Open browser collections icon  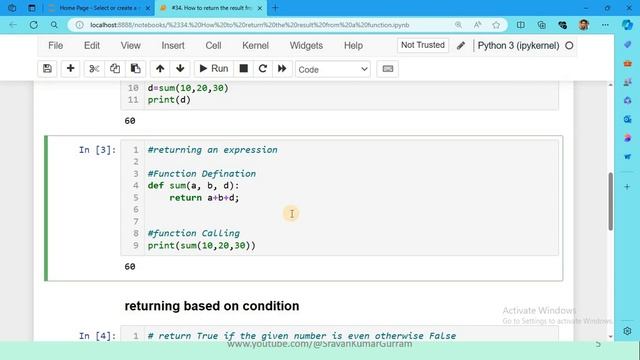pyautogui.click(x=542, y=25)
